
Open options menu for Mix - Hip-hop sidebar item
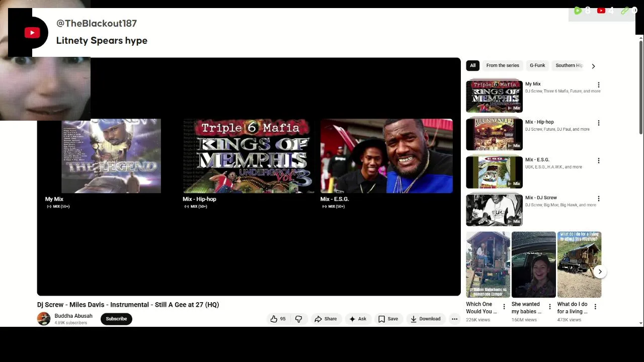point(598,123)
